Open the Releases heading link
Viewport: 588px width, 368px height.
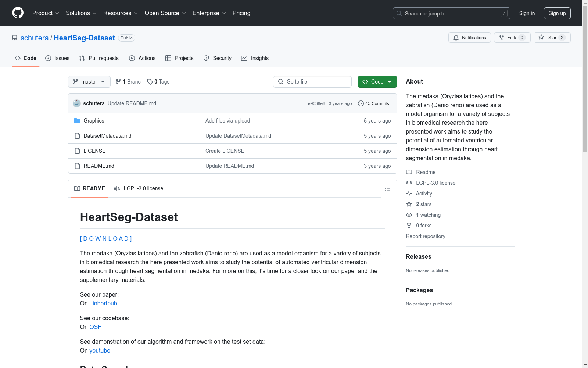419,257
